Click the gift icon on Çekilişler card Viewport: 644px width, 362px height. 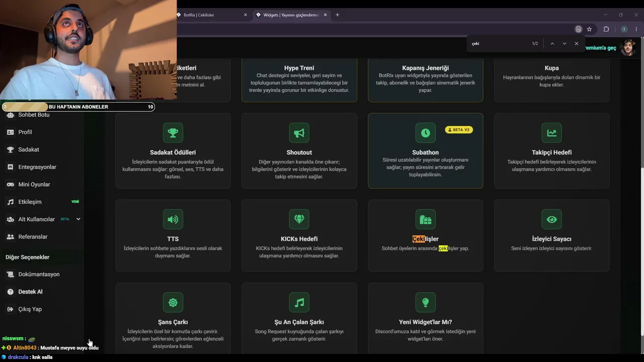426,219
